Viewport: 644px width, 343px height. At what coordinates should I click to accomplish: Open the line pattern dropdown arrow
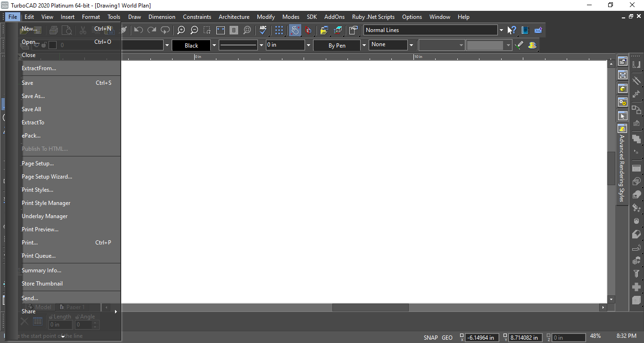pos(261,46)
